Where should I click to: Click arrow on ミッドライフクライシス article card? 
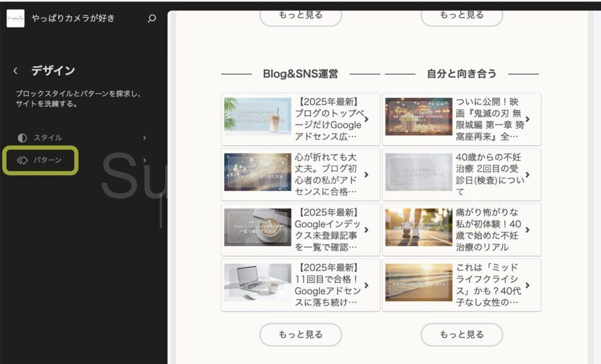527,285
